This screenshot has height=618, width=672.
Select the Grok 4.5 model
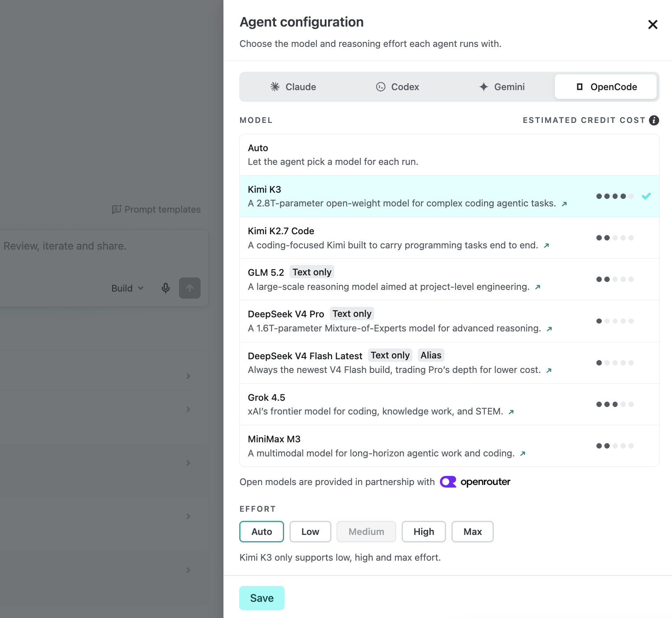pyautogui.click(x=449, y=405)
